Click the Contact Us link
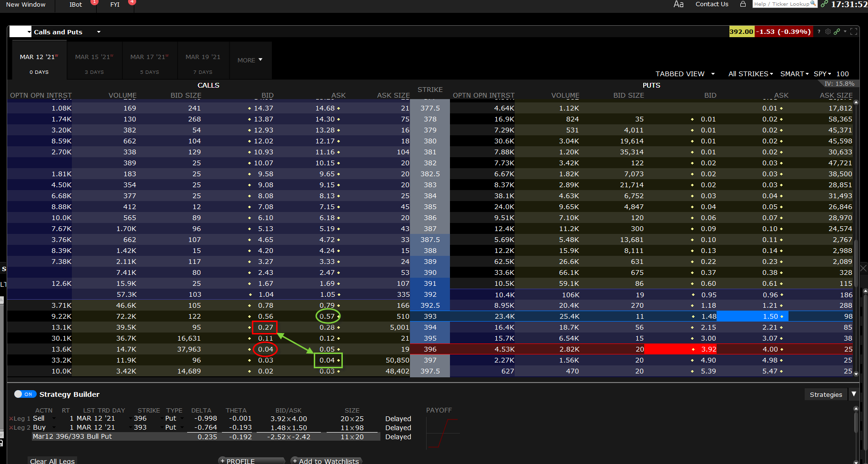 point(712,4)
